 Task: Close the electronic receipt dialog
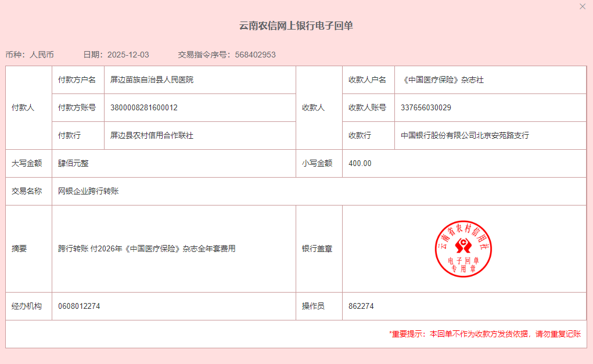[x=583, y=6]
